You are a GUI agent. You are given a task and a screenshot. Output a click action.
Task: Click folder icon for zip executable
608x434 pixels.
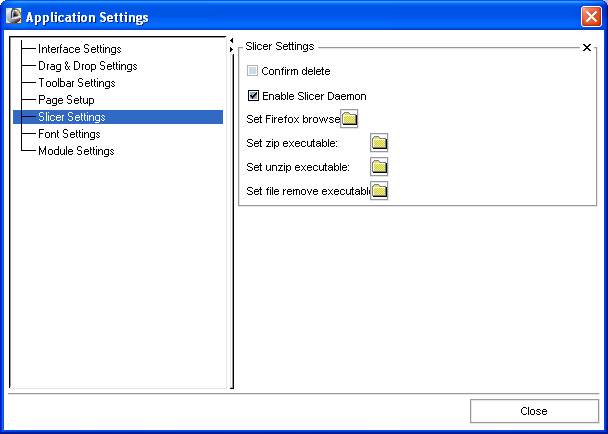click(379, 143)
